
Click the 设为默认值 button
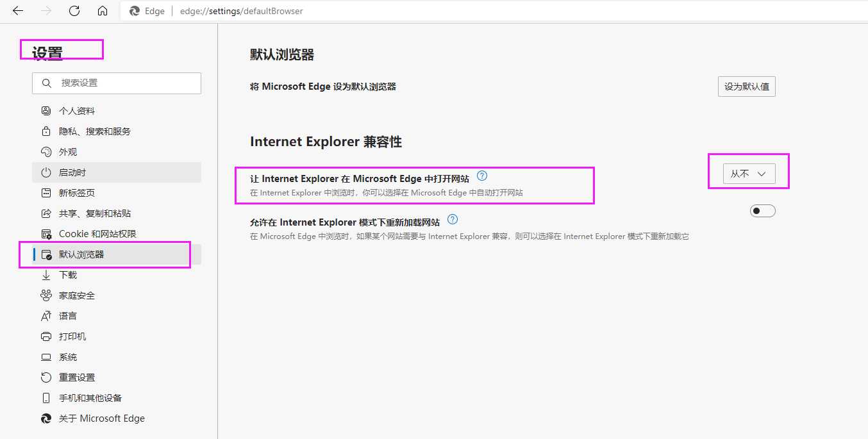click(746, 87)
